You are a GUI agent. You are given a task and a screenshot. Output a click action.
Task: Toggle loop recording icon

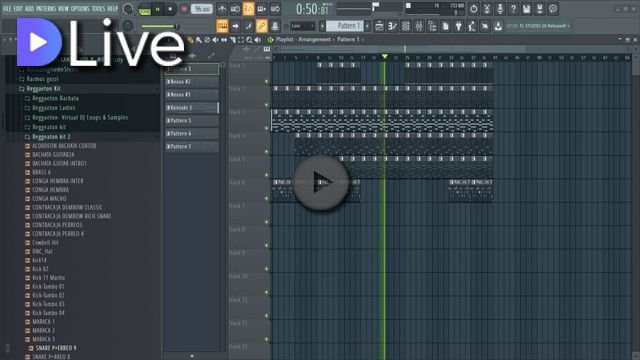[275, 9]
